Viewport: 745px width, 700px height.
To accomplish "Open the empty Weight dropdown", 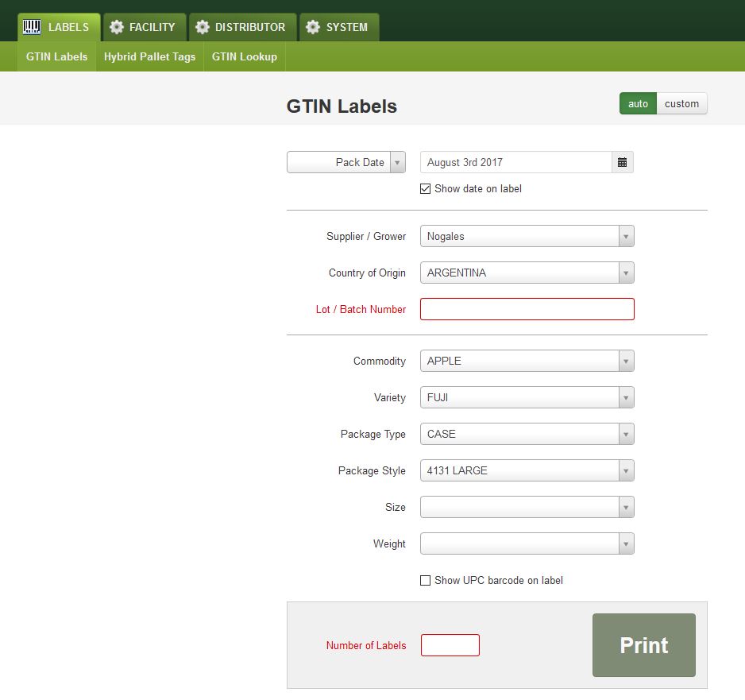I will [x=527, y=543].
